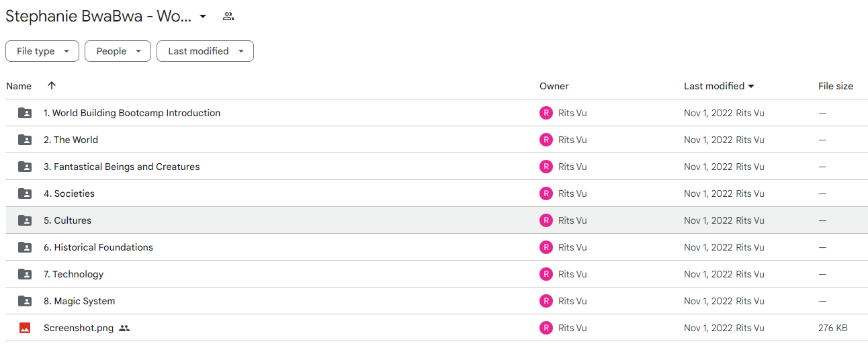Click the Name column header
The height and width of the screenshot is (352, 868).
19,86
